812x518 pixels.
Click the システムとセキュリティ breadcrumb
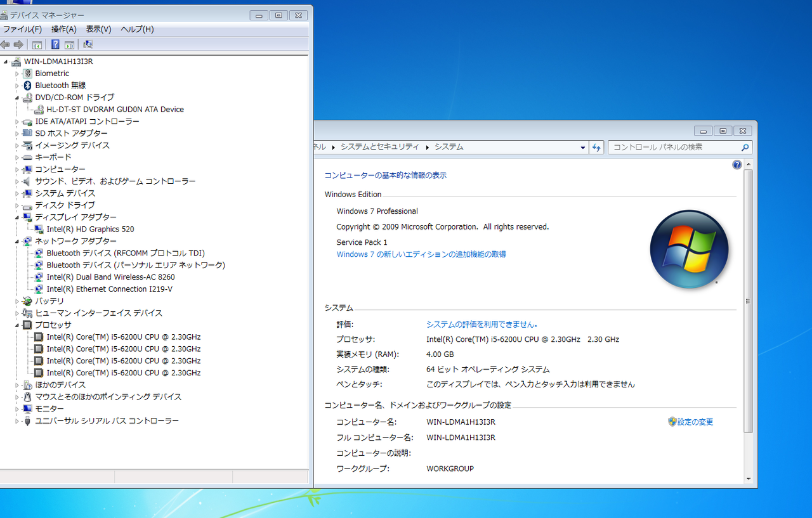[x=379, y=146]
